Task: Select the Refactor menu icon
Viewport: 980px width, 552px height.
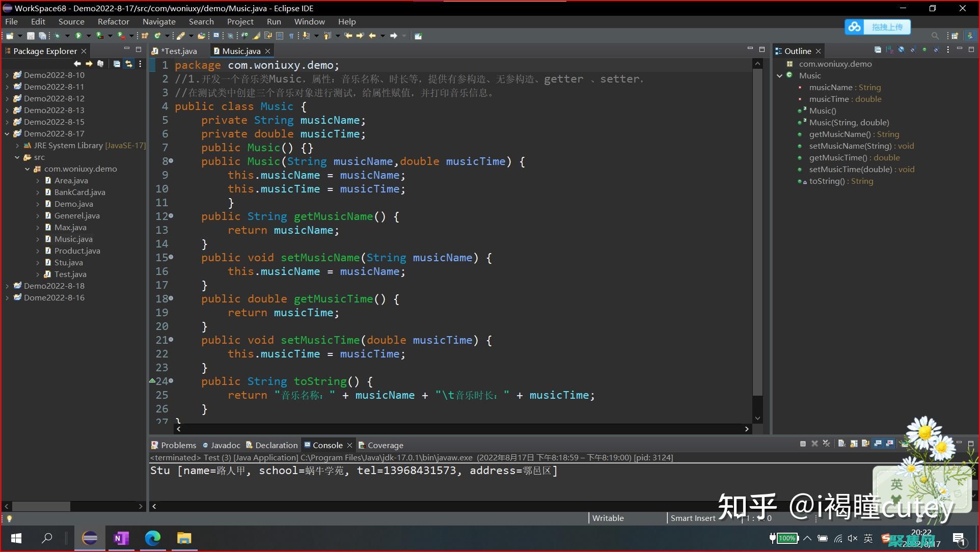Action: [x=112, y=21]
